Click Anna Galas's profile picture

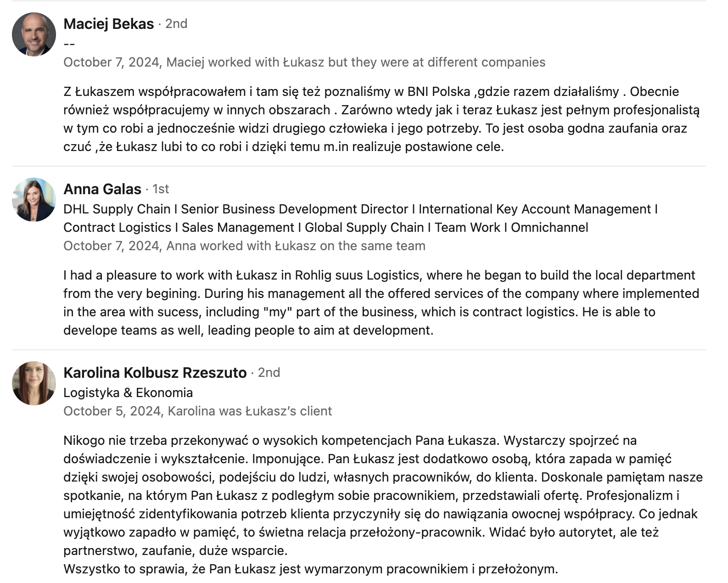34,200
